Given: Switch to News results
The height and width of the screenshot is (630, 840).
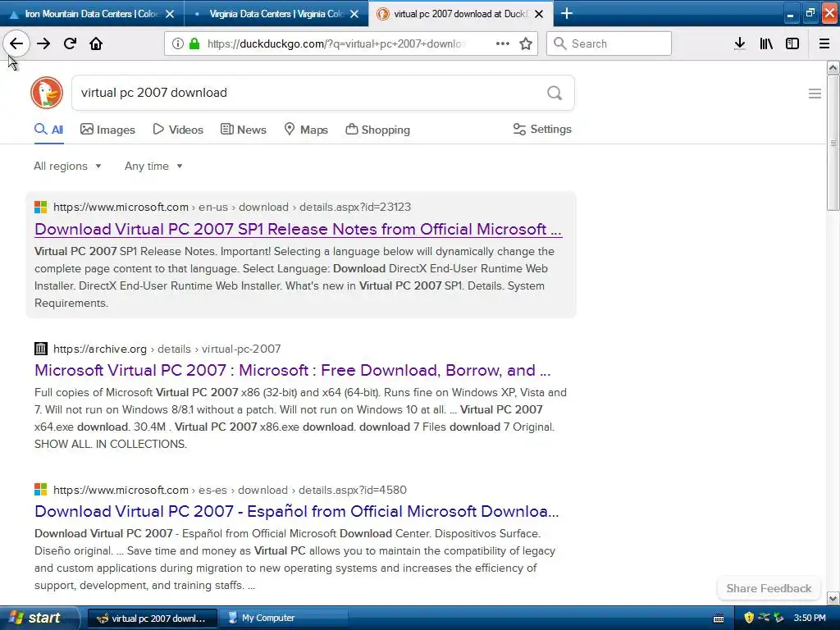Looking at the screenshot, I should point(243,130).
